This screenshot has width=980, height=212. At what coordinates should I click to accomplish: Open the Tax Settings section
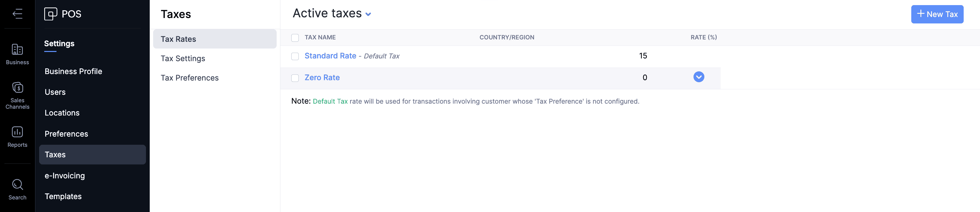click(x=183, y=58)
